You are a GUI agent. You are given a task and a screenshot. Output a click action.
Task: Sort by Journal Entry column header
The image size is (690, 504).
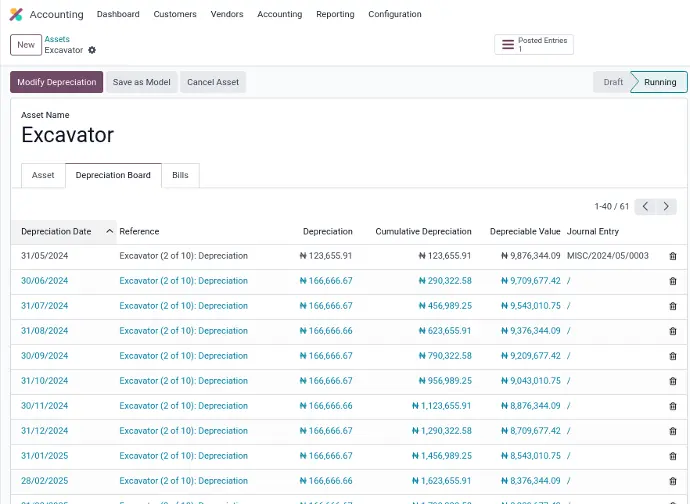pos(593,232)
